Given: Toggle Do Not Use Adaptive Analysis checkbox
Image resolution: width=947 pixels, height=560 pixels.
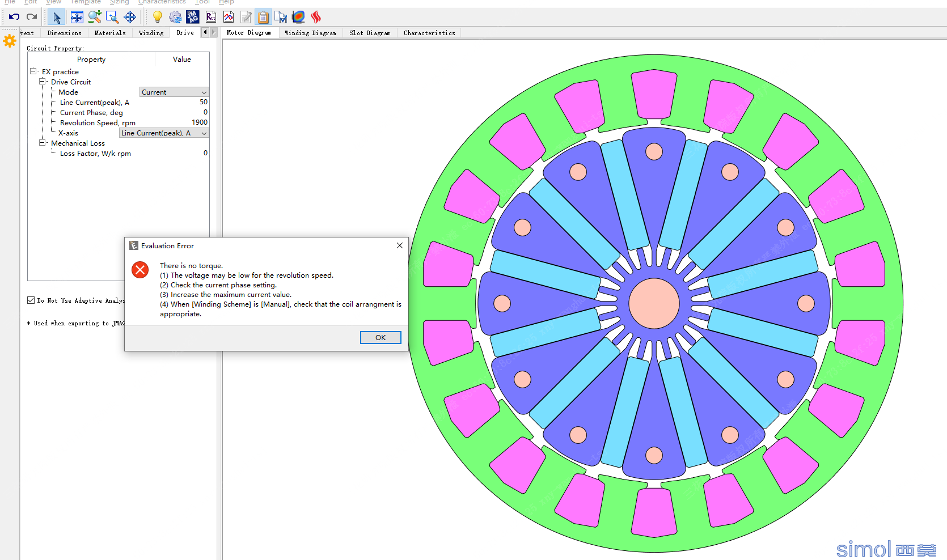Looking at the screenshot, I should 31,300.
